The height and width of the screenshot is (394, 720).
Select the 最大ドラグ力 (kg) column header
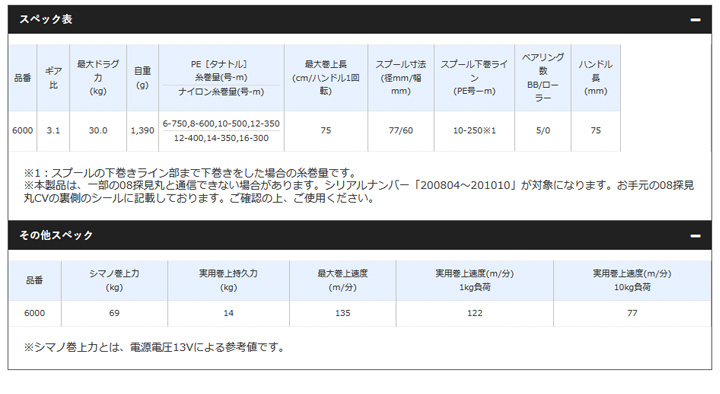click(98, 78)
